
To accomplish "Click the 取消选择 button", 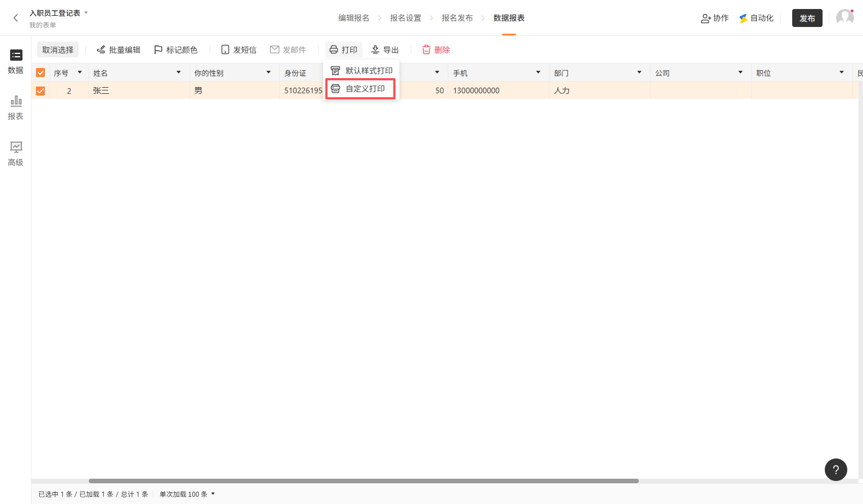I will 58,50.
